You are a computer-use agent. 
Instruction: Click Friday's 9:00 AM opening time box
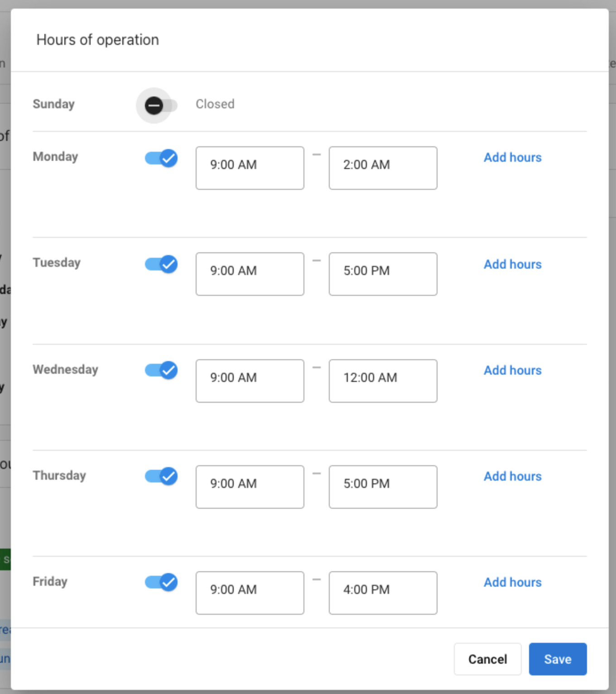(250, 593)
